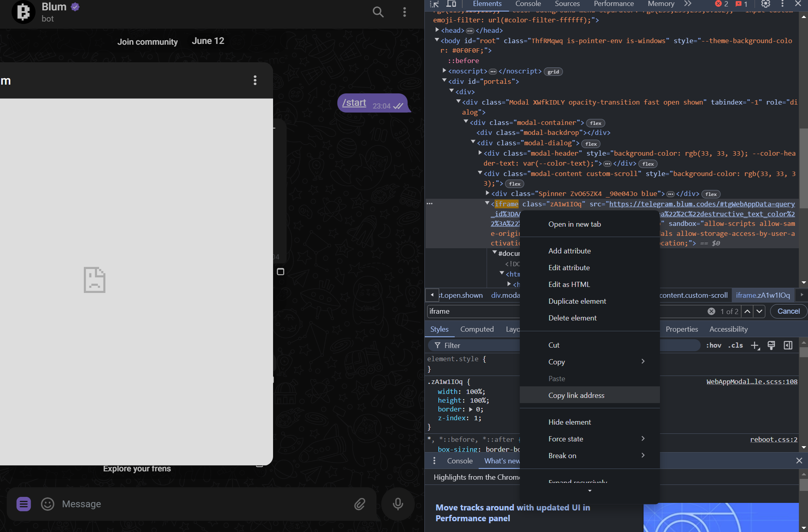This screenshot has height=532, width=808.
Task: Expand the Spinner div node
Action: tap(487, 193)
